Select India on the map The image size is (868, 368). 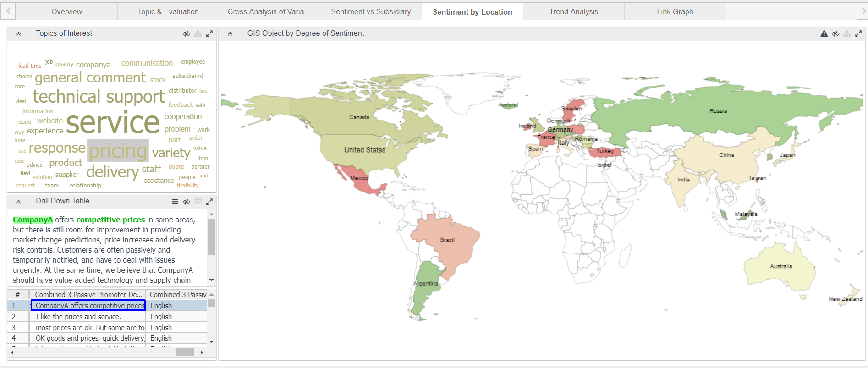pos(683,180)
